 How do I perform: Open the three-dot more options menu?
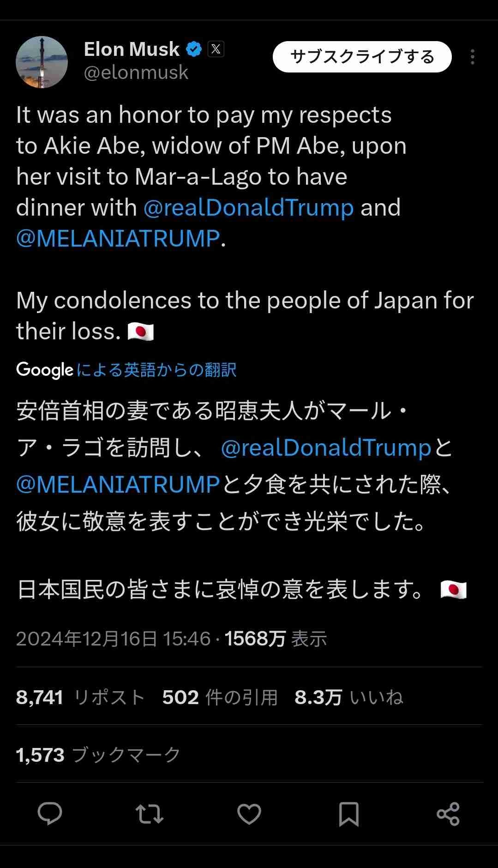click(472, 57)
